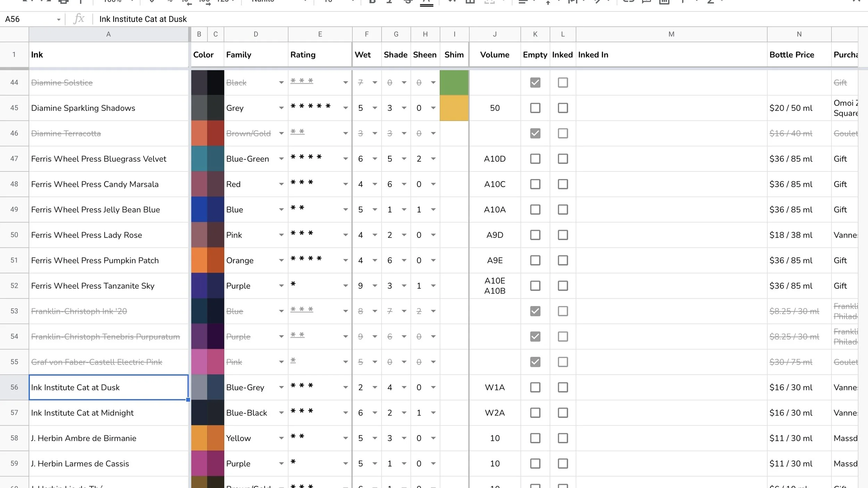Tick Inked checkbox for Ferris Wheel Press Jelly Bean Blue

coord(562,210)
